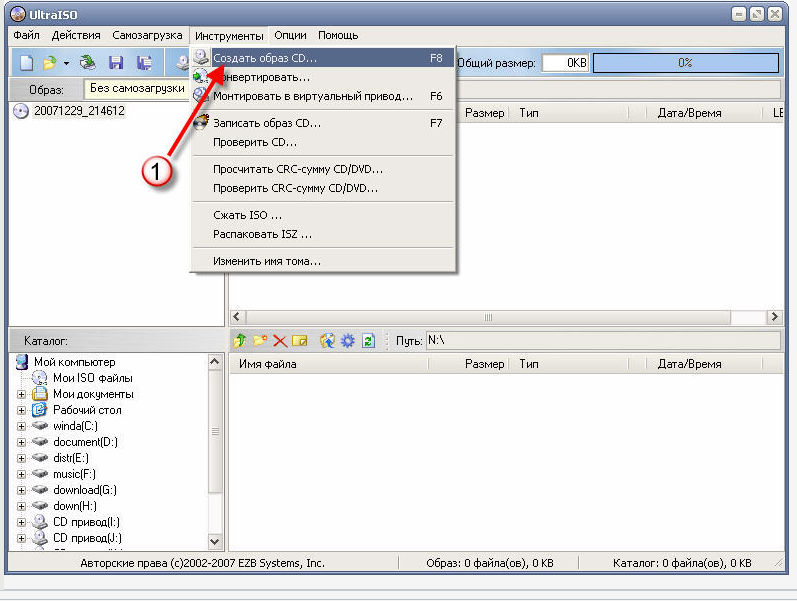Image resolution: width=797 pixels, height=601 pixels.
Task: Click the left arrow of the horizontal scrollbar
Action: coord(237,317)
